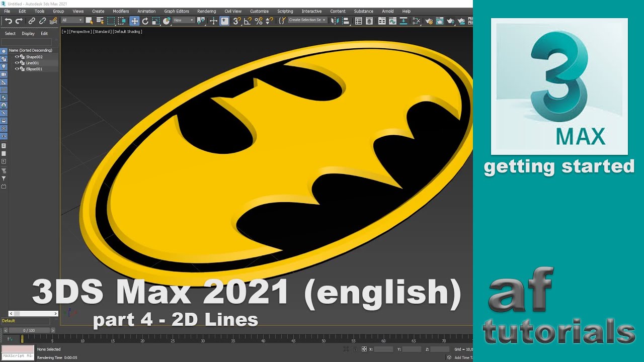Click the Redo arrow in the toolbar
This screenshot has height=362, width=644.
pyautogui.click(x=19, y=21)
